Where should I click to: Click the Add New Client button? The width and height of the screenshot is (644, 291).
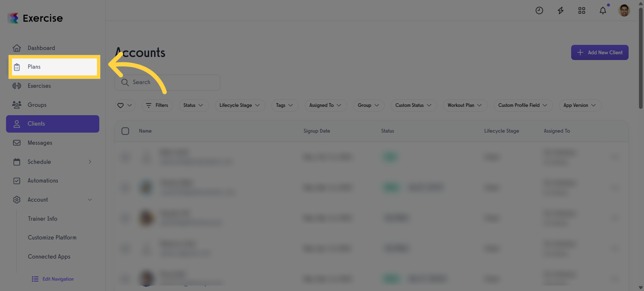click(600, 53)
